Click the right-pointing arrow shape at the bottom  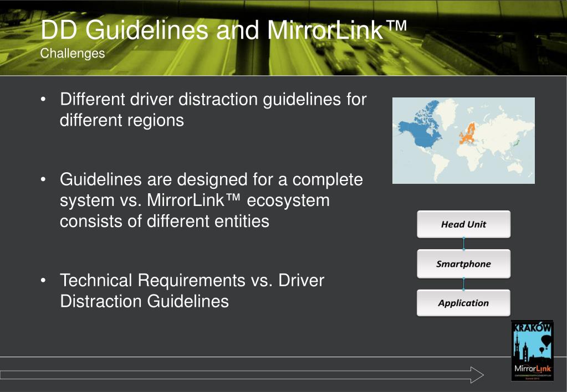pos(242,375)
